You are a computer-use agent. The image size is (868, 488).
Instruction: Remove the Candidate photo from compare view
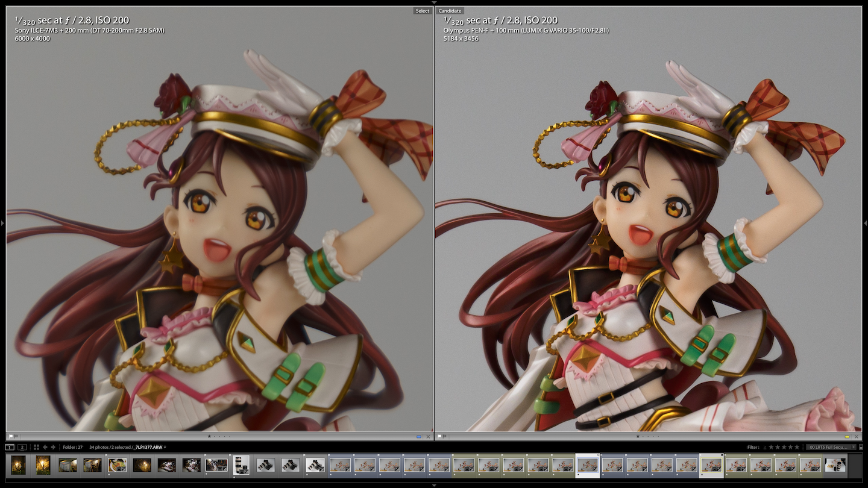tap(857, 436)
